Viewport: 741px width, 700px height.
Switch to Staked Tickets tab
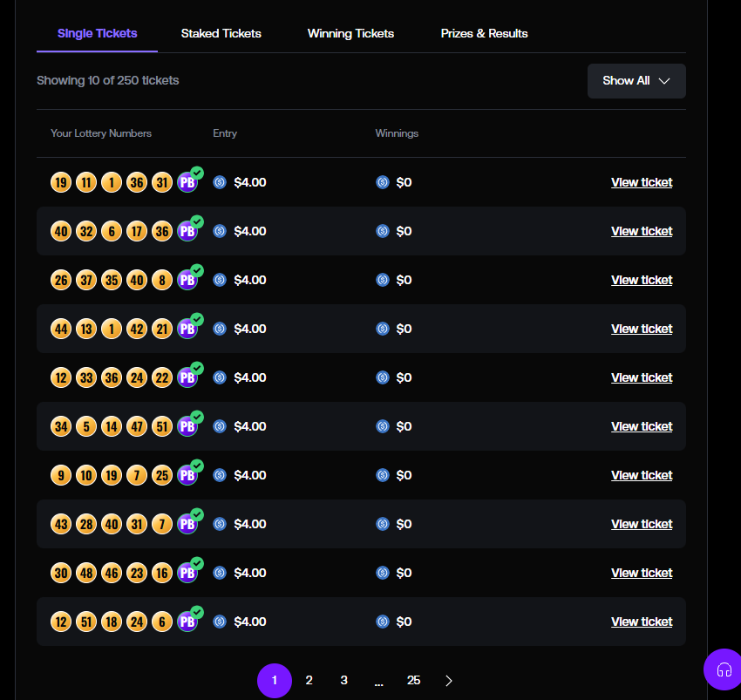click(x=221, y=33)
